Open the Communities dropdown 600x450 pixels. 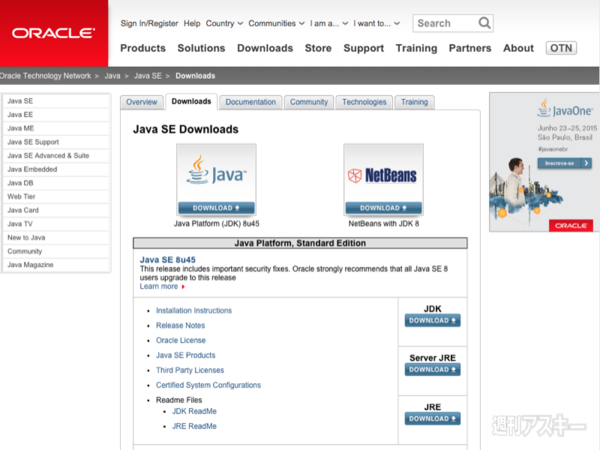click(276, 23)
